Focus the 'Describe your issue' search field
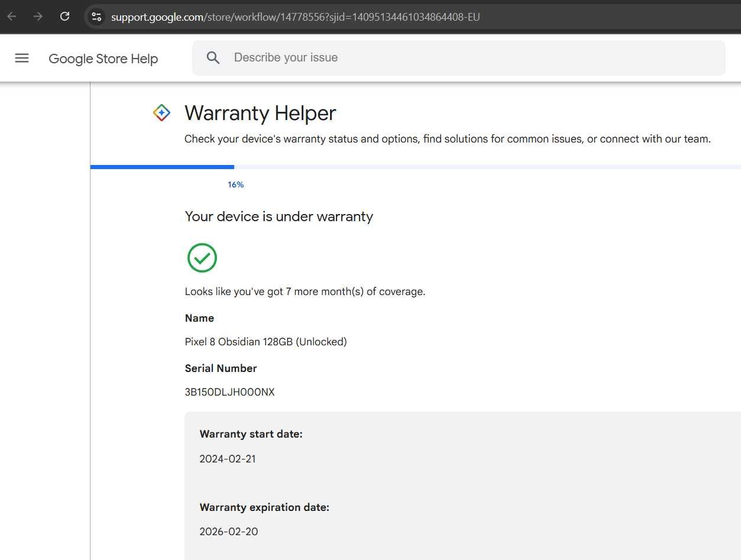The width and height of the screenshot is (741, 560). 458,57
